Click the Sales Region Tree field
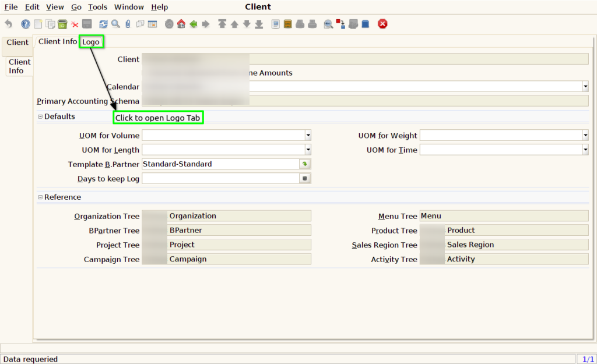This screenshot has width=597, height=364. tap(504, 245)
